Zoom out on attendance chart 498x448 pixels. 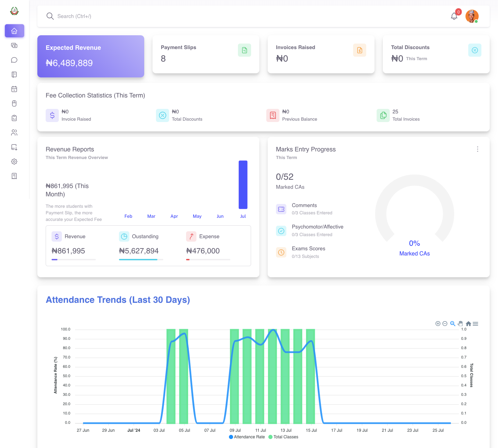tap(445, 324)
